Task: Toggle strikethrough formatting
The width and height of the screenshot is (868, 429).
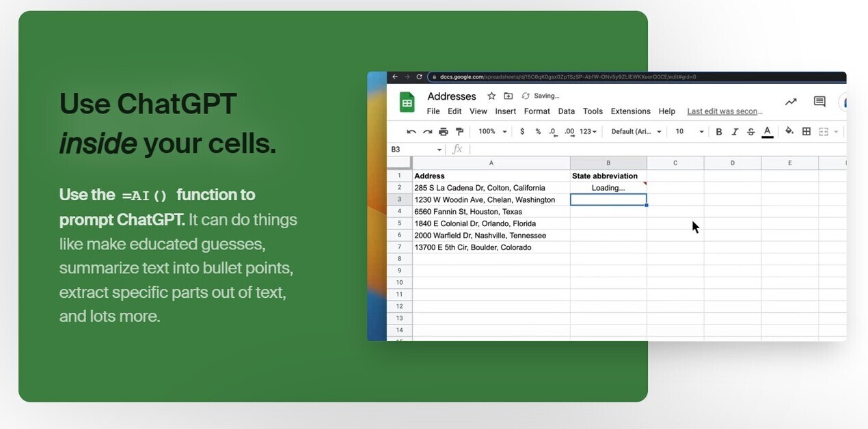Action: click(x=751, y=132)
